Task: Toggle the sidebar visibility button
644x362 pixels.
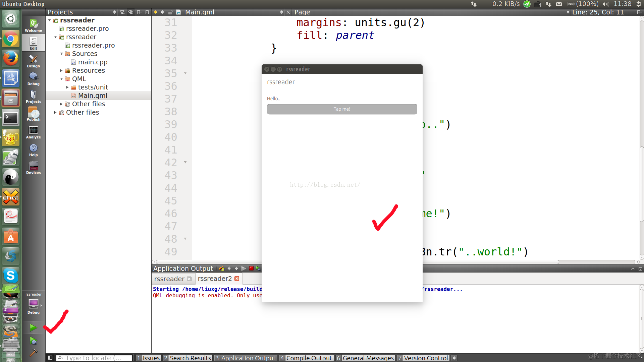Action: click(x=50, y=358)
